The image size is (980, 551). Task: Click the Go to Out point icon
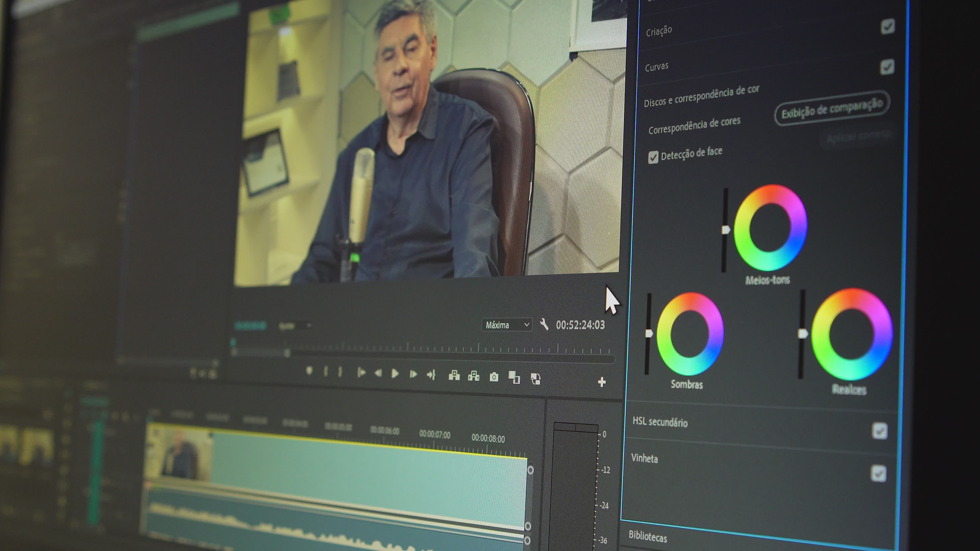point(431,375)
